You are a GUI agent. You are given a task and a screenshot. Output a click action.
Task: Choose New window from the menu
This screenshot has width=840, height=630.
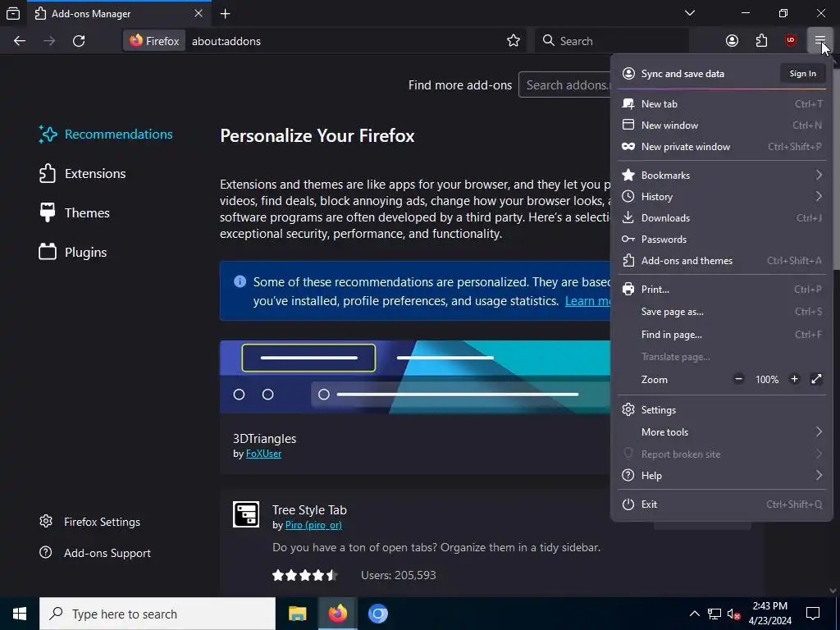(722, 126)
